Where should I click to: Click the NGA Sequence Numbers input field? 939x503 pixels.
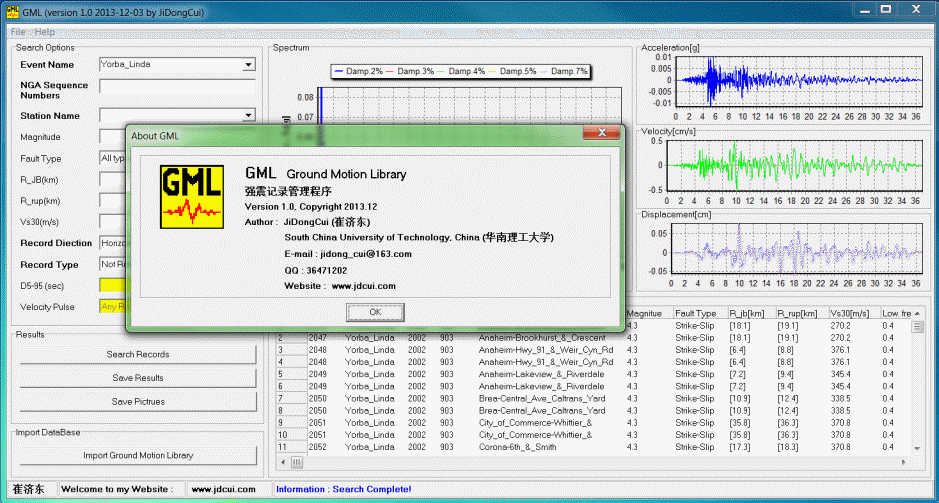177,86
